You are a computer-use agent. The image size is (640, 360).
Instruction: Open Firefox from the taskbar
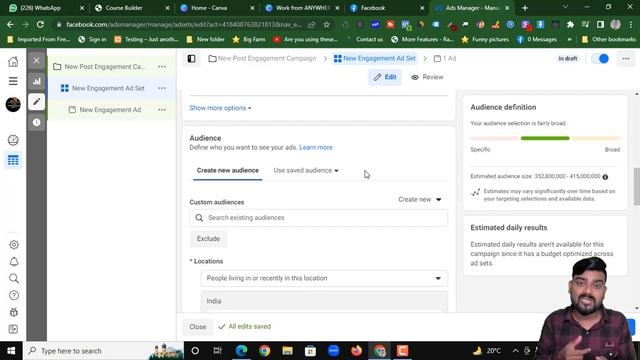[356, 351]
